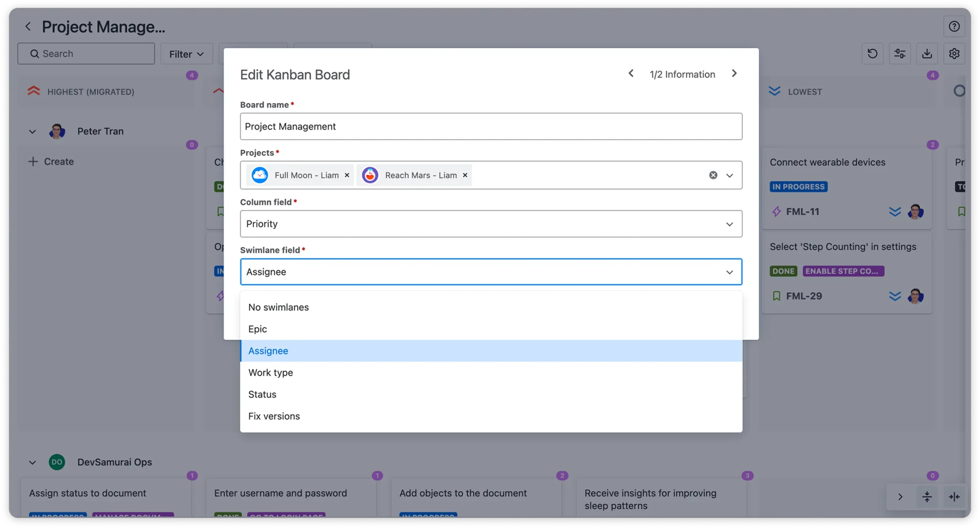Toggle the Swimlane field Assignee dropdown
The width and height of the screenshot is (980, 528).
click(491, 271)
